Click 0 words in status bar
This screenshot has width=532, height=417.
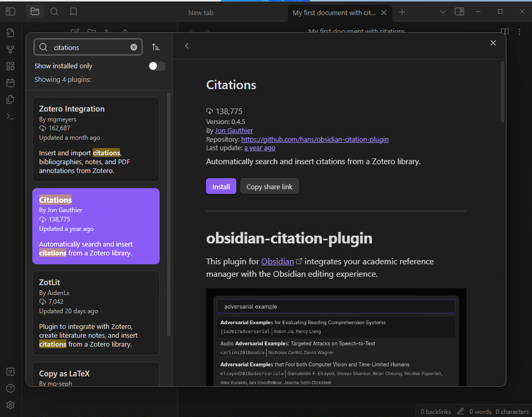[480, 412]
